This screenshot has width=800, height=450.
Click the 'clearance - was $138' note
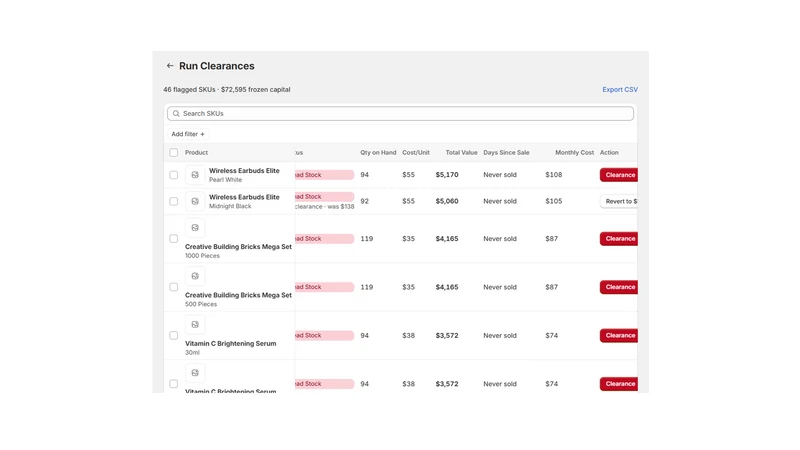coord(324,207)
